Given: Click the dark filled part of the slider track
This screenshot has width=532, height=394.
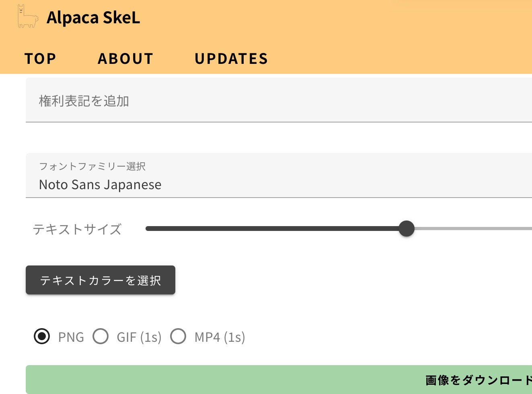Looking at the screenshot, I should pyautogui.click(x=273, y=229).
